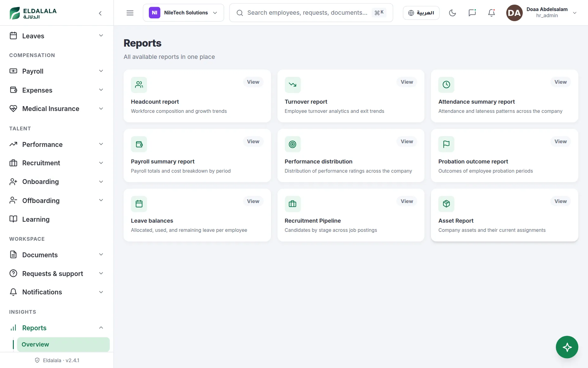Viewport: 588px width, 368px height.
Task: Collapse the sidebar using the back chevron
Action: pos(100,13)
